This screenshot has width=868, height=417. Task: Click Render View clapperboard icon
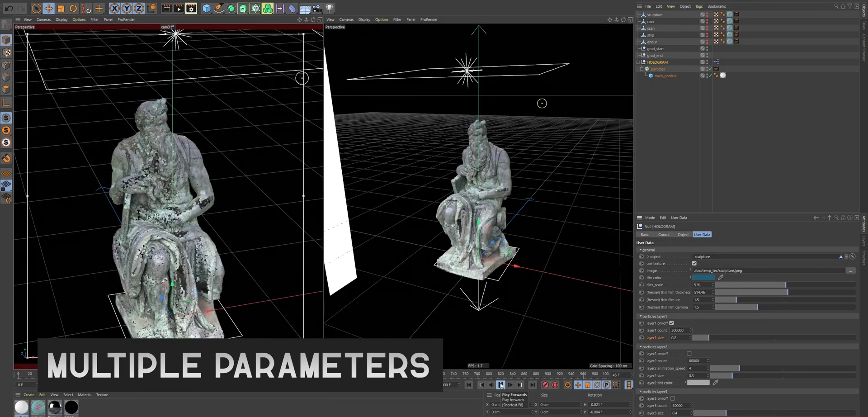tap(166, 8)
